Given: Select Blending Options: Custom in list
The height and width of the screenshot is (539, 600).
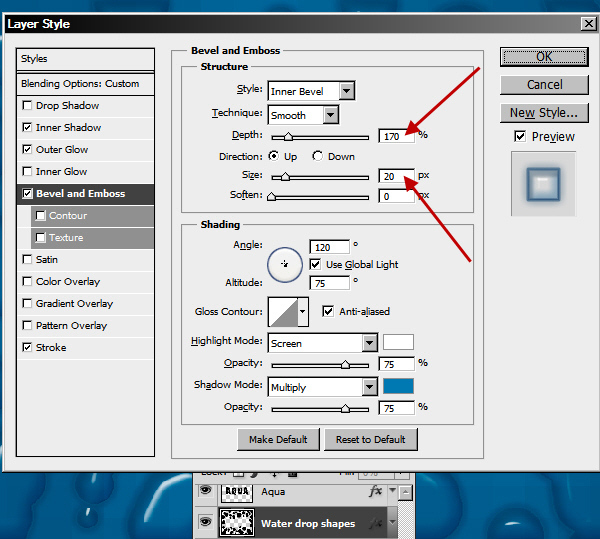Looking at the screenshot, I should click(86, 84).
